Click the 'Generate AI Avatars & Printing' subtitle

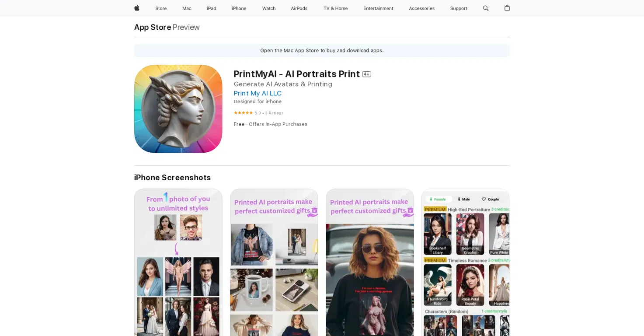[x=283, y=84]
